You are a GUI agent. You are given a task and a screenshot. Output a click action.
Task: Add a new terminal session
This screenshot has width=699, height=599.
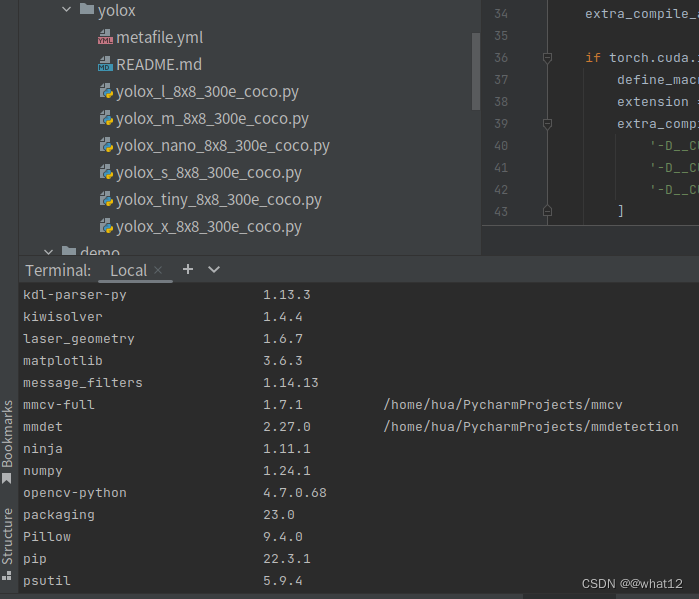tap(188, 269)
